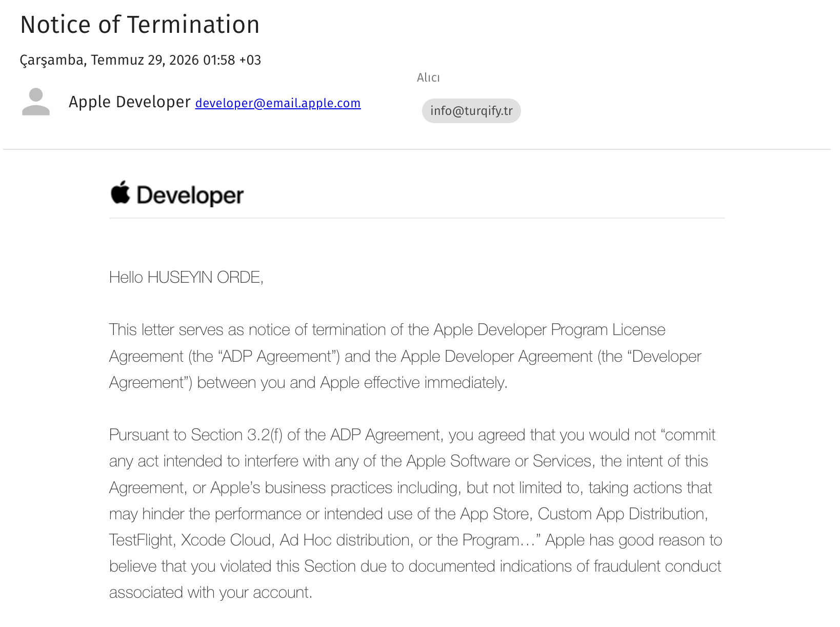Click the line starting This letter serves as notice

point(387,329)
